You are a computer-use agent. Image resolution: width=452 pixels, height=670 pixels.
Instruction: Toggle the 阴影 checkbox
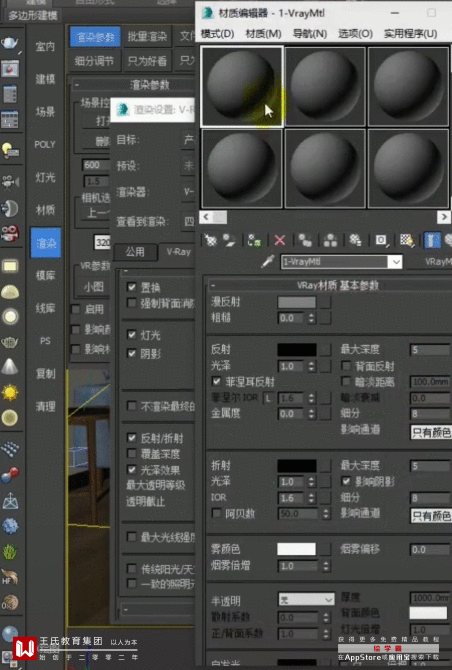tap(132, 353)
